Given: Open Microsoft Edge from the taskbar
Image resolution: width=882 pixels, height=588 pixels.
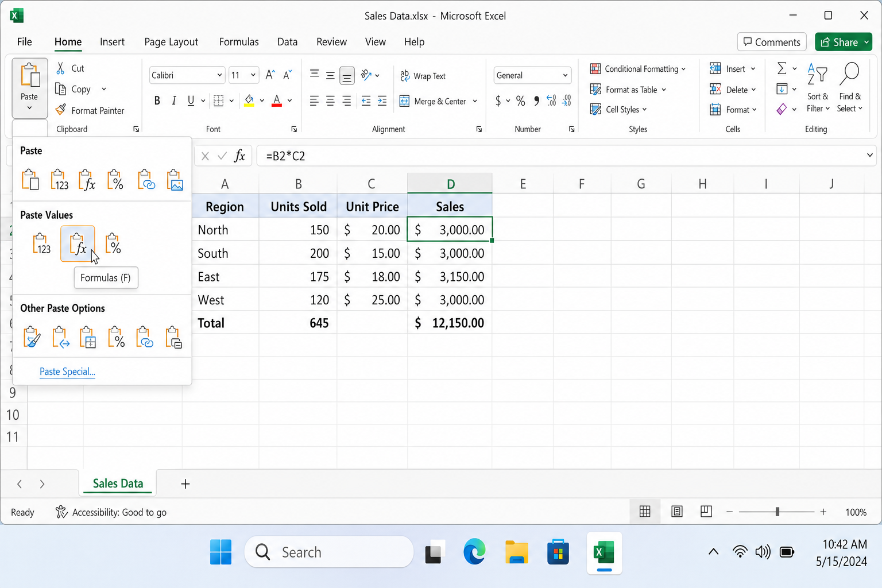Looking at the screenshot, I should 475,552.
